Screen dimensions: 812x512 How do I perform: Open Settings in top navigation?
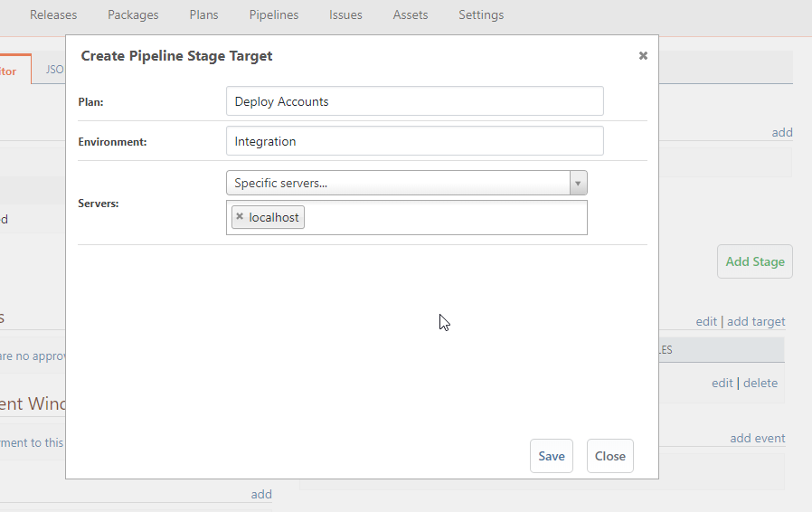coord(481,14)
